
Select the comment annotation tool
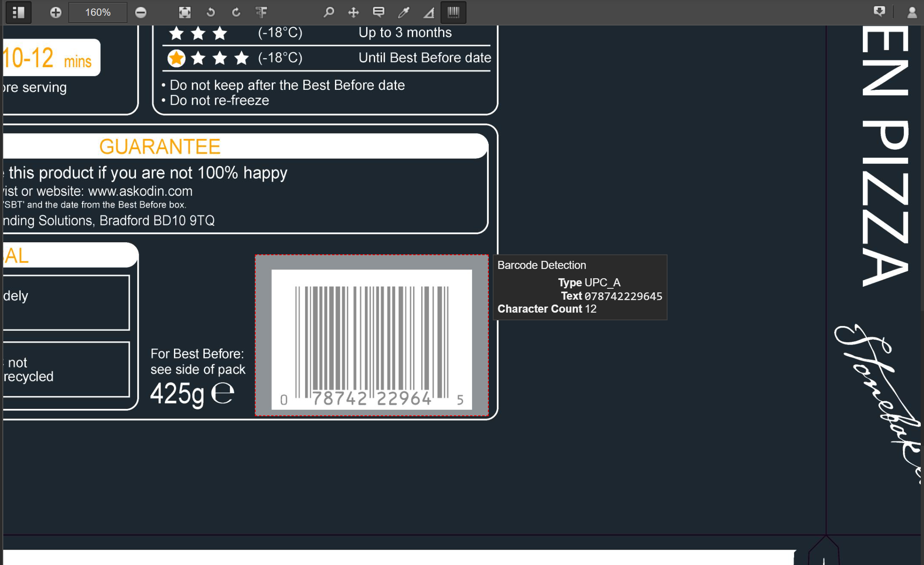coord(378,13)
